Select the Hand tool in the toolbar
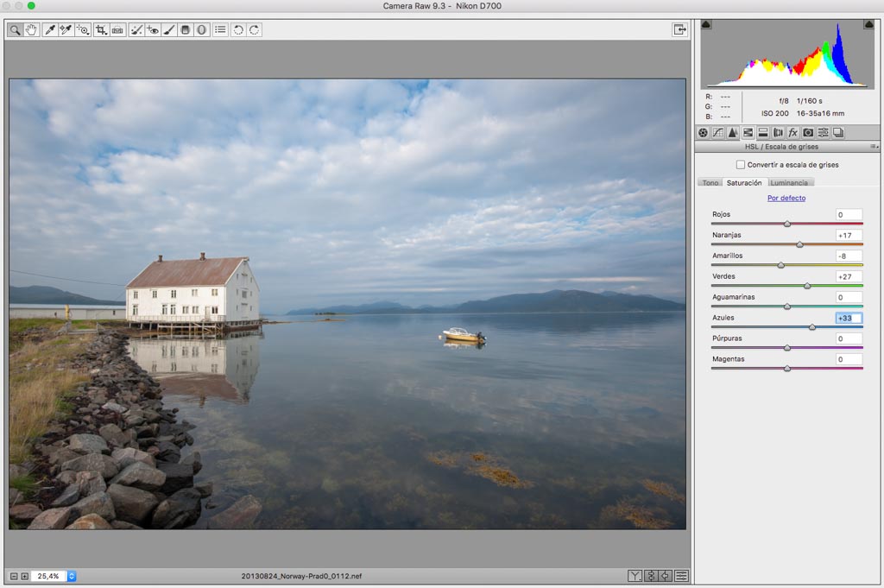 tap(32, 30)
